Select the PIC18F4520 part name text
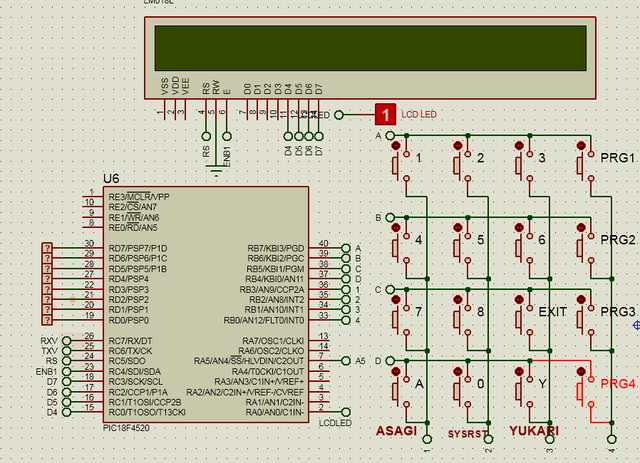This screenshot has width=640, height=463. 127,428
